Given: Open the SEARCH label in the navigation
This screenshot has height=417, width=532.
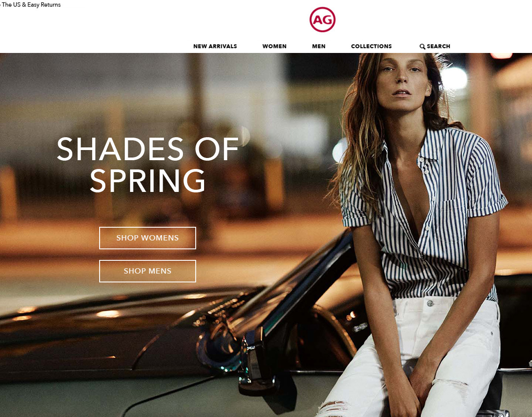Looking at the screenshot, I should (439, 46).
